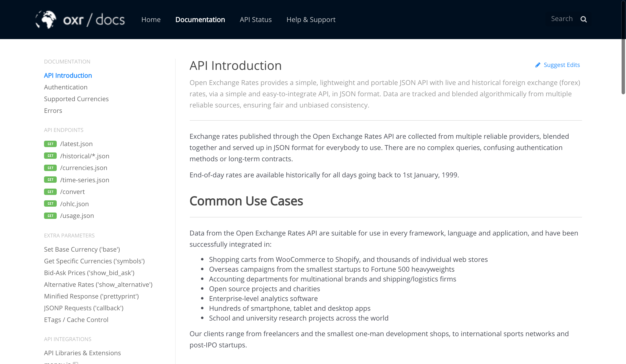Open the Errors doc page
The width and height of the screenshot is (626, 364).
[x=53, y=111]
